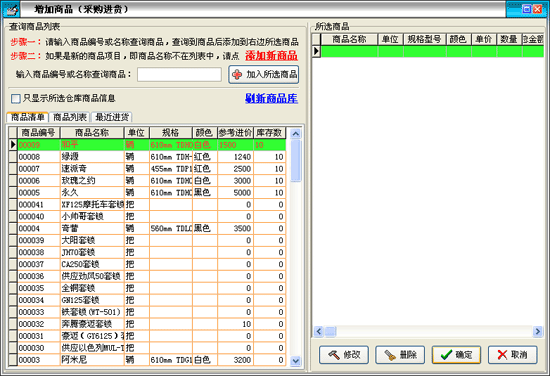550x376 pixels.
Task: Open the 最近进货 tab
Action: (112, 117)
